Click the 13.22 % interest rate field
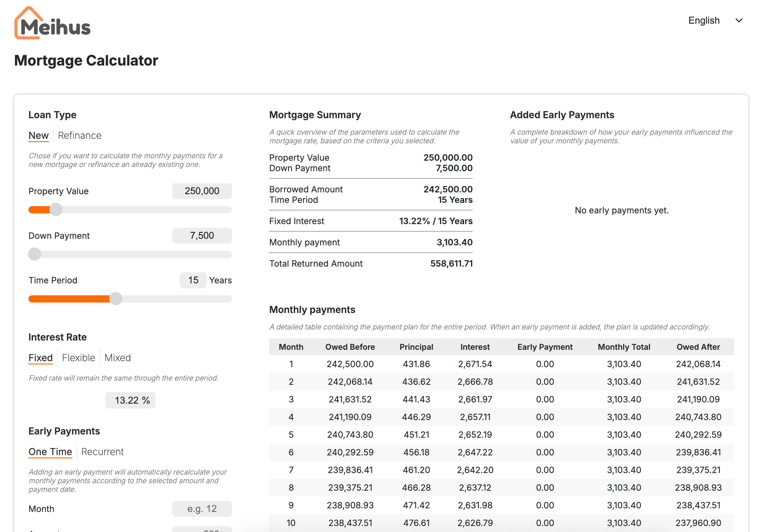760x532 pixels. (130, 400)
